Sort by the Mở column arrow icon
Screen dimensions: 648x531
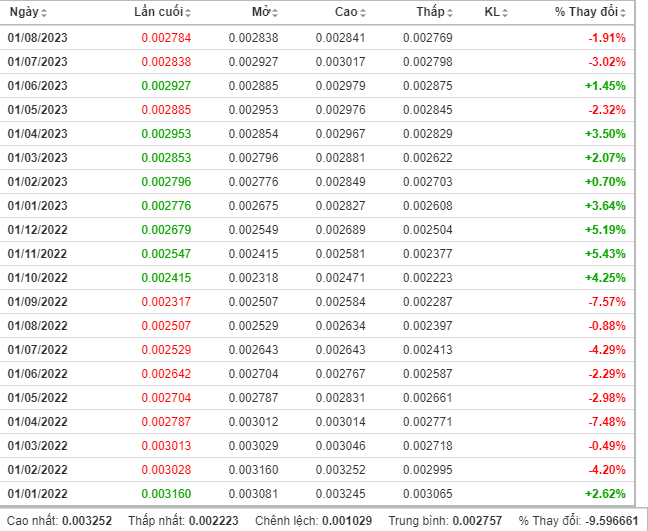pyautogui.click(x=275, y=12)
